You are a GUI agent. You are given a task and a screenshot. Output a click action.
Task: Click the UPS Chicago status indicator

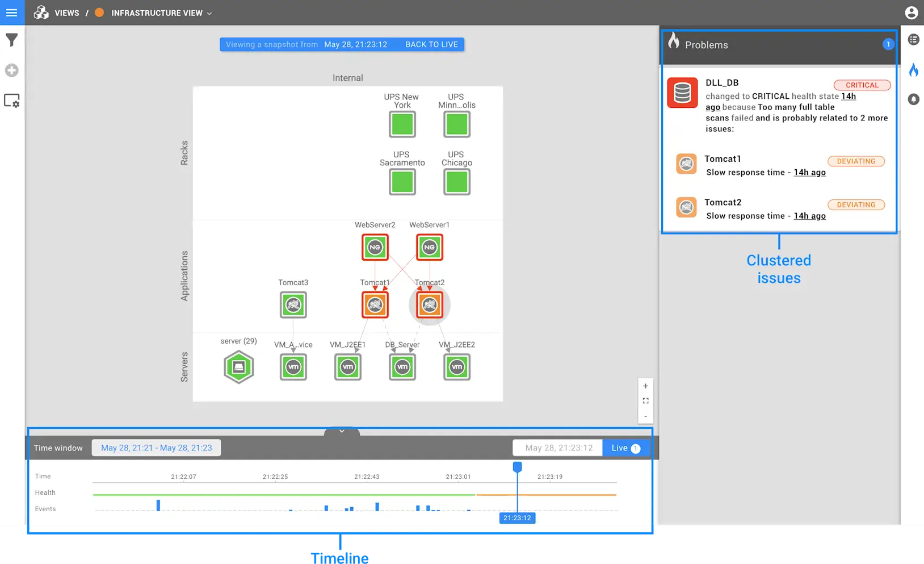click(x=456, y=182)
